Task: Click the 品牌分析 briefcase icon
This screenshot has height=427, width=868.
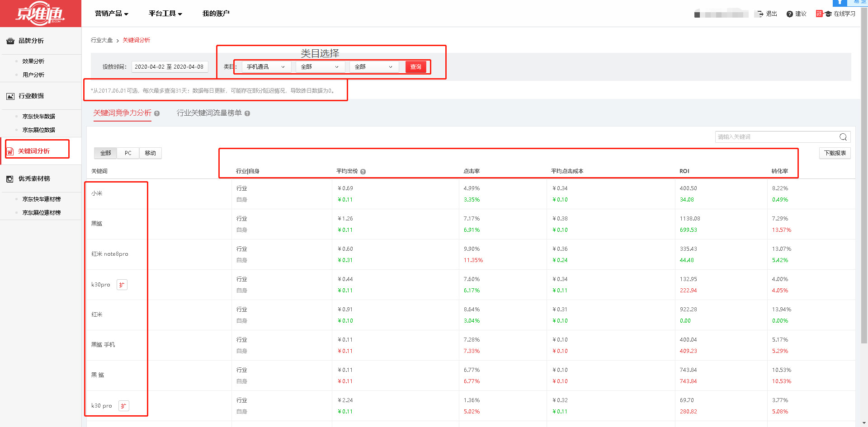Action: [10, 41]
